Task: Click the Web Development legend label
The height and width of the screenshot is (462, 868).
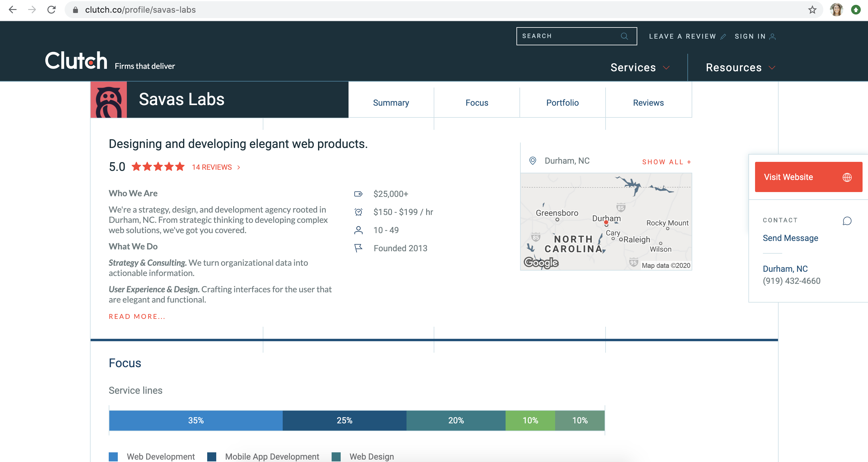Action: 161,457
